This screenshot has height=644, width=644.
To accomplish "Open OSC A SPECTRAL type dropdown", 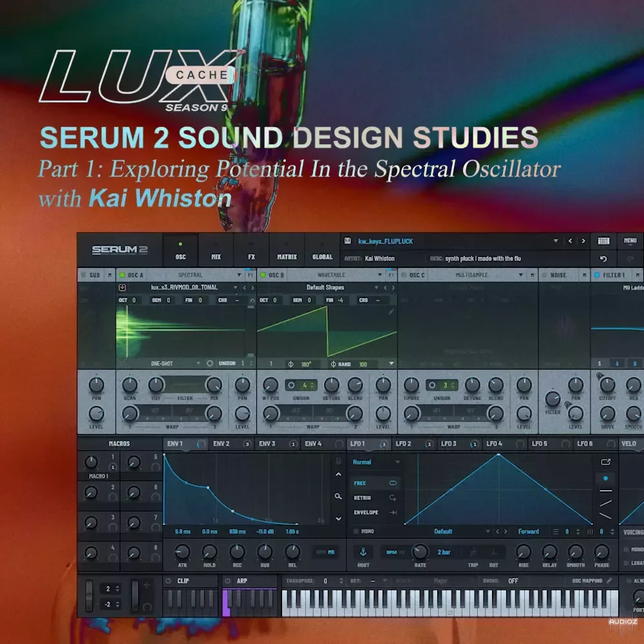I will [x=238, y=275].
